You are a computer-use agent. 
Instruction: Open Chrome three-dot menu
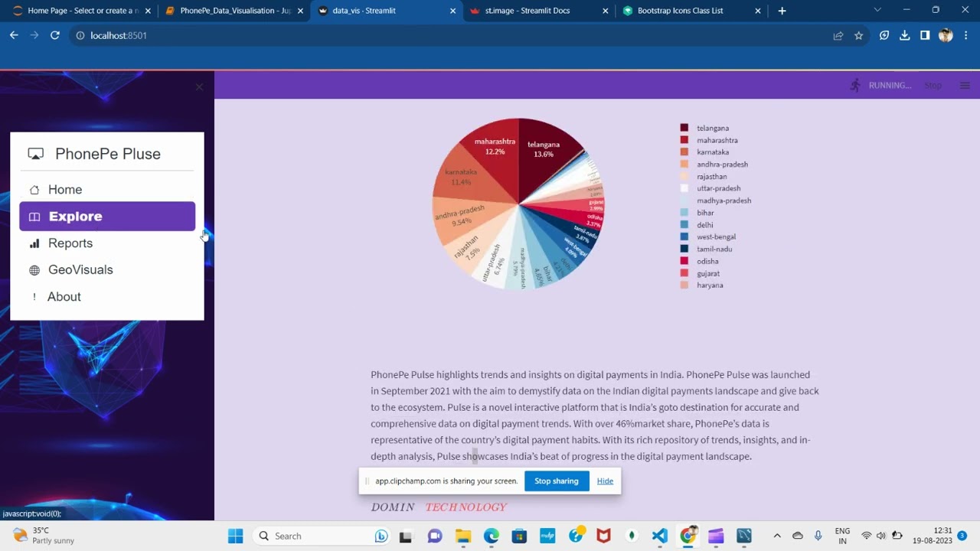965,35
